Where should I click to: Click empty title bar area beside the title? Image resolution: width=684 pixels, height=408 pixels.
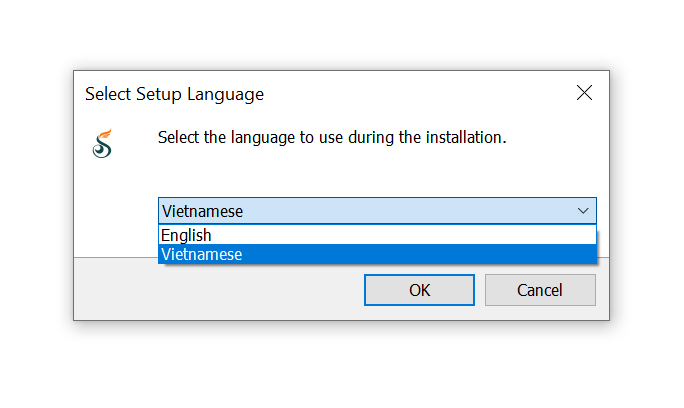click(x=420, y=94)
